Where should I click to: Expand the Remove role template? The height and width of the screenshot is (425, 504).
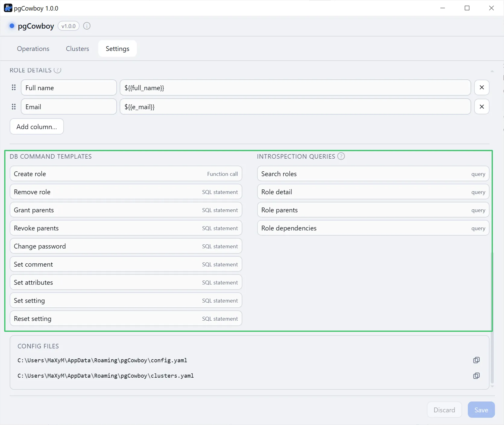click(x=126, y=192)
